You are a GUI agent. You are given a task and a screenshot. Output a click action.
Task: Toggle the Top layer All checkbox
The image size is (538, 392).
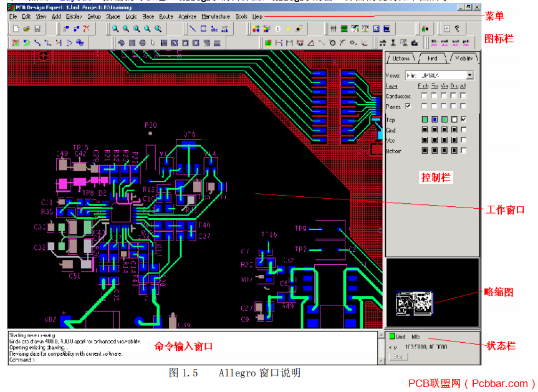coord(464,120)
